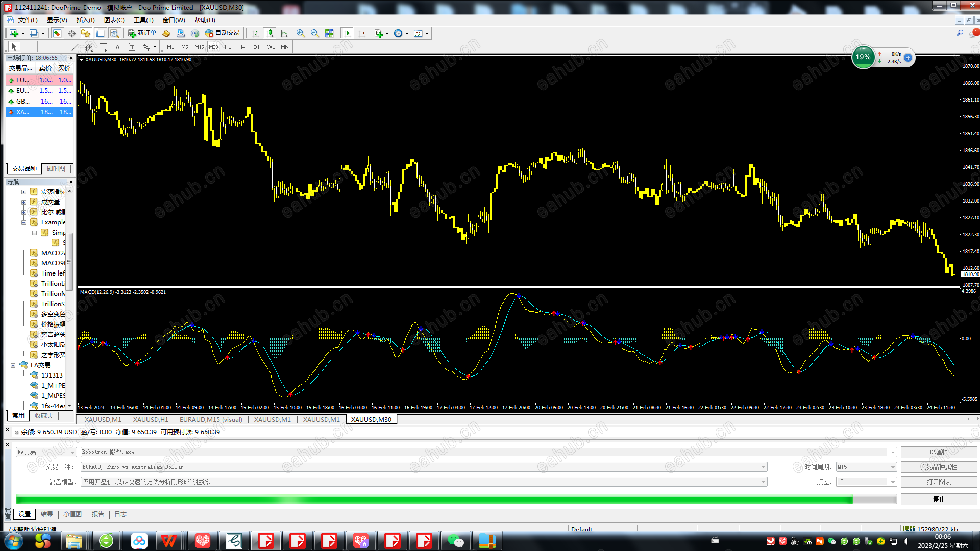Select the H1 timeframe button
The width and height of the screenshot is (980, 551).
tap(228, 47)
